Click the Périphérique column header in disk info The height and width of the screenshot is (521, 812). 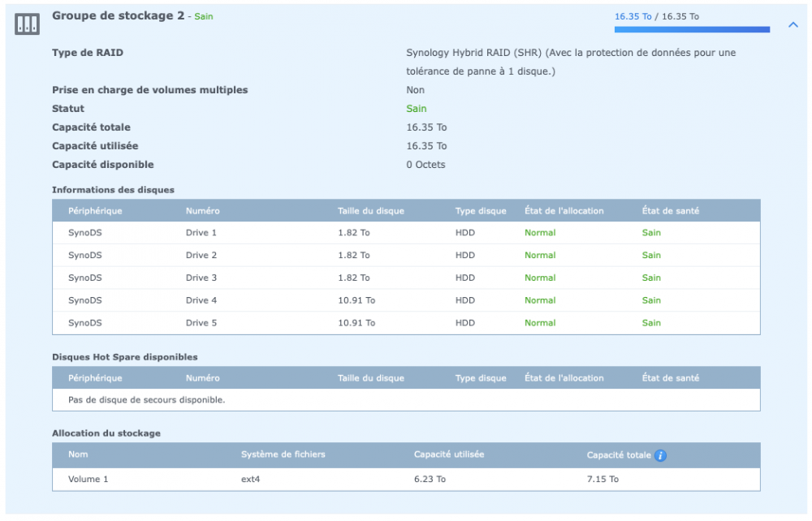coord(95,211)
